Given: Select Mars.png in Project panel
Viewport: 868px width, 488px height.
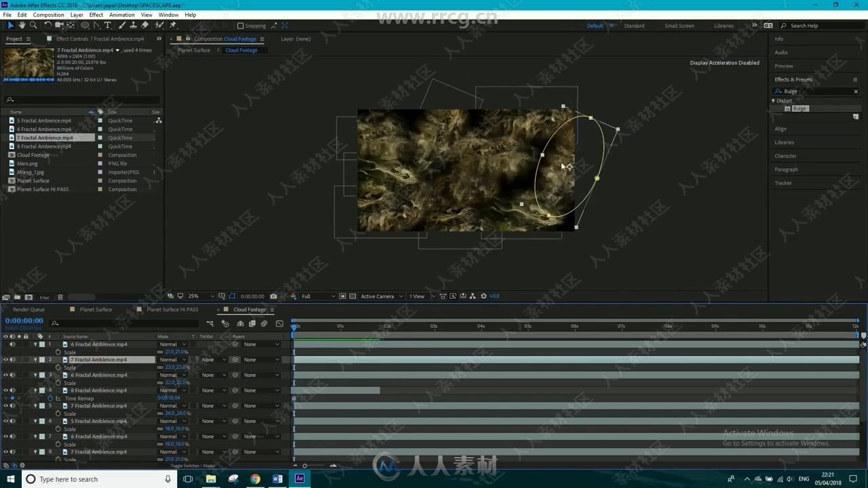Looking at the screenshot, I should (27, 163).
